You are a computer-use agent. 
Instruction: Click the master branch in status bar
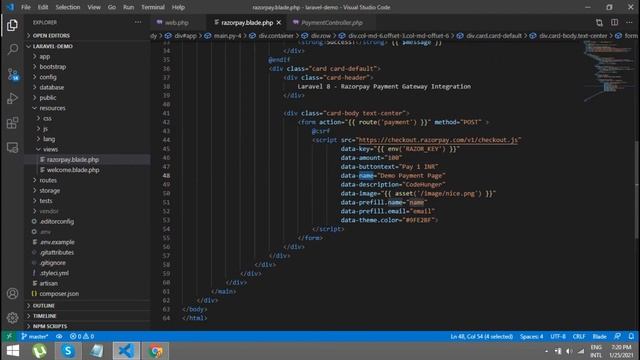(35, 336)
